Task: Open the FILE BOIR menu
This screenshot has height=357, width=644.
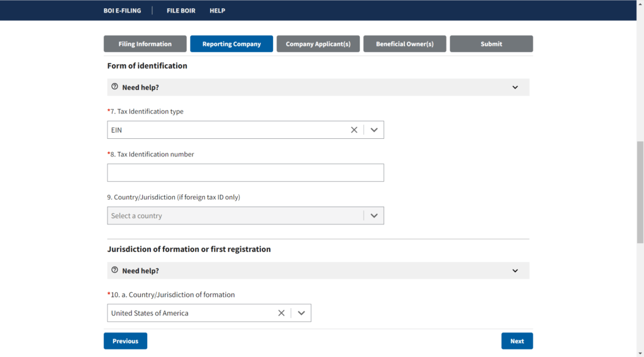Action: 181,11
